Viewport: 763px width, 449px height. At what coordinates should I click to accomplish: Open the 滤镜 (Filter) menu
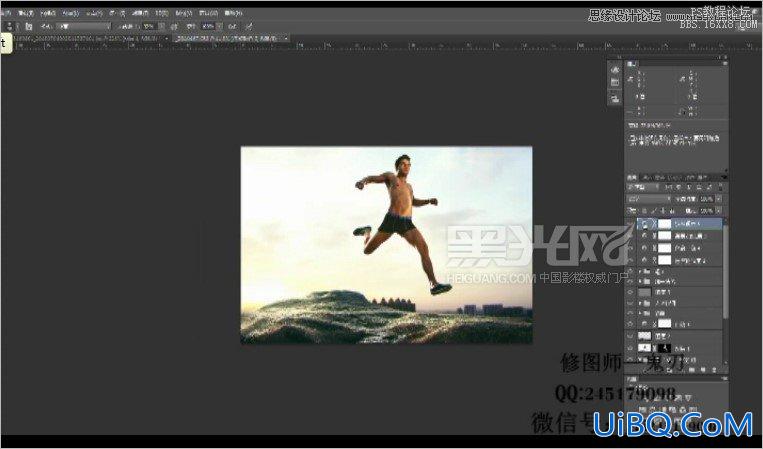(140, 13)
